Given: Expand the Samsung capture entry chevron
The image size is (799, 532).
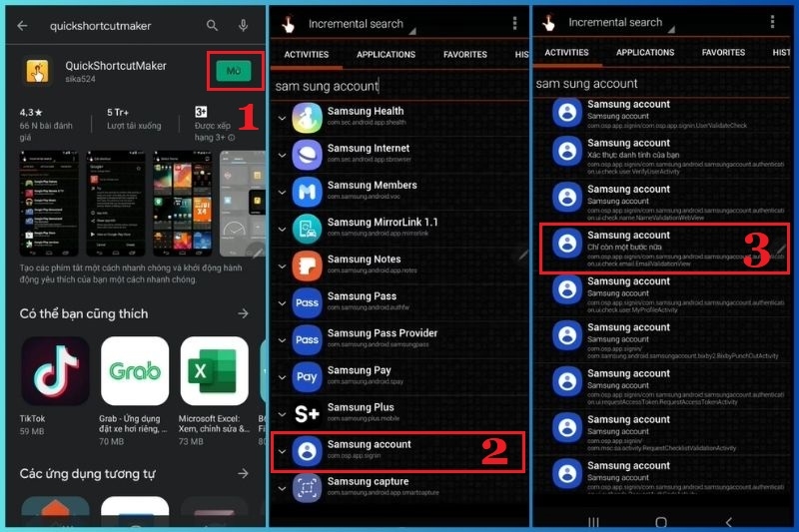Looking at the screenshot, I should [x=282, y=489].
